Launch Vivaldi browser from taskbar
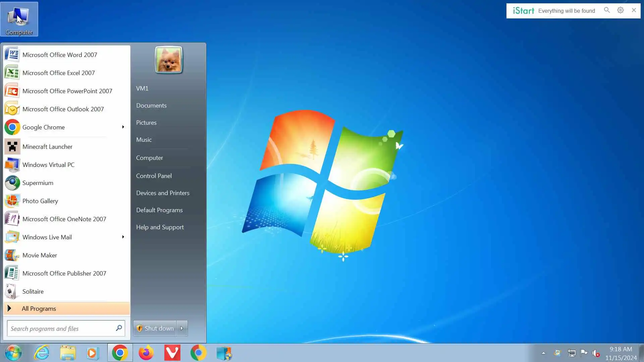The image size is (644, 362). pos(172,353)
